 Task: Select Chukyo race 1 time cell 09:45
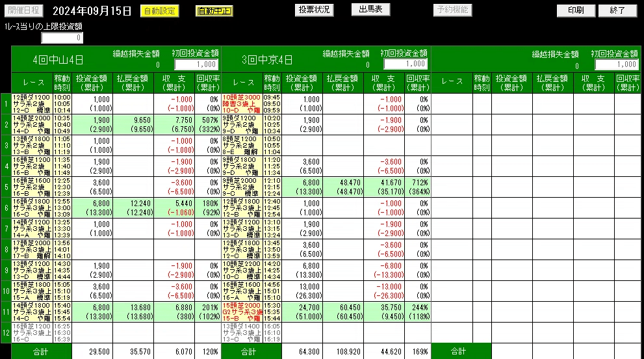coord(272,104)
